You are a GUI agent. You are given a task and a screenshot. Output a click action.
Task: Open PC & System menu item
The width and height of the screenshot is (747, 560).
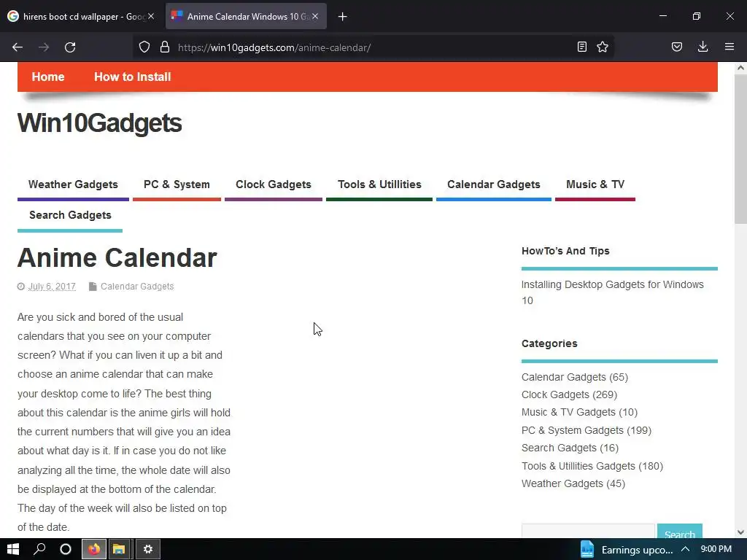[177, 184]
